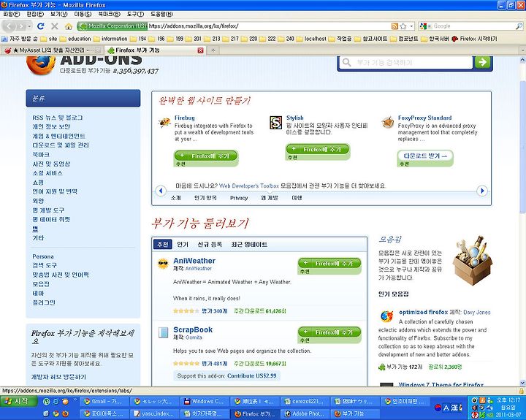Click the Firebug bug icon

point(164,122)
